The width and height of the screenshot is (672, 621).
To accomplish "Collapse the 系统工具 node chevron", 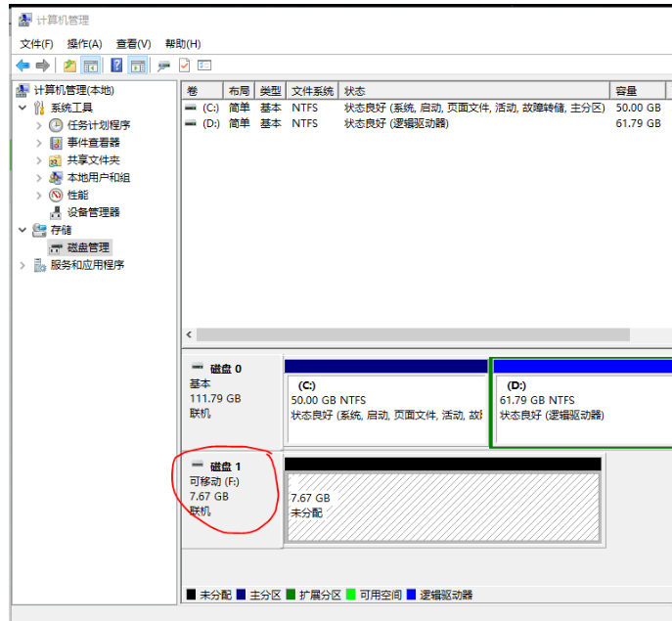I will coord(22,108).
